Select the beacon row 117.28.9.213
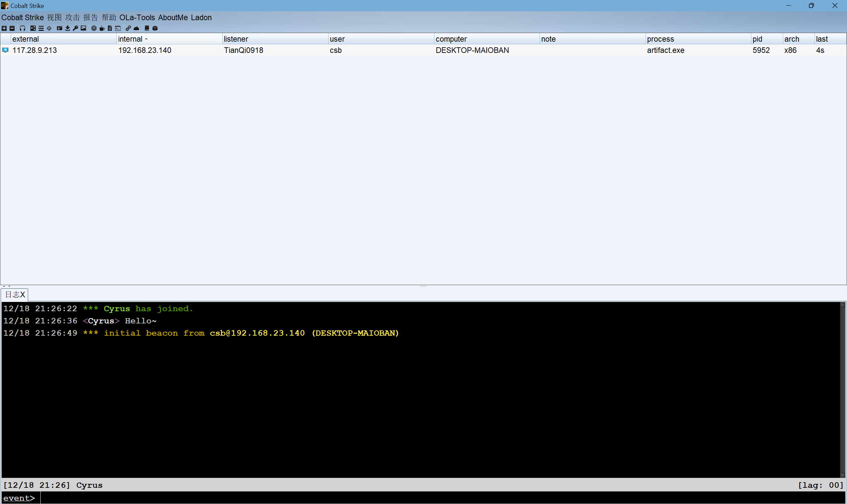Screen dimensions: 847x504 (423, 50)
